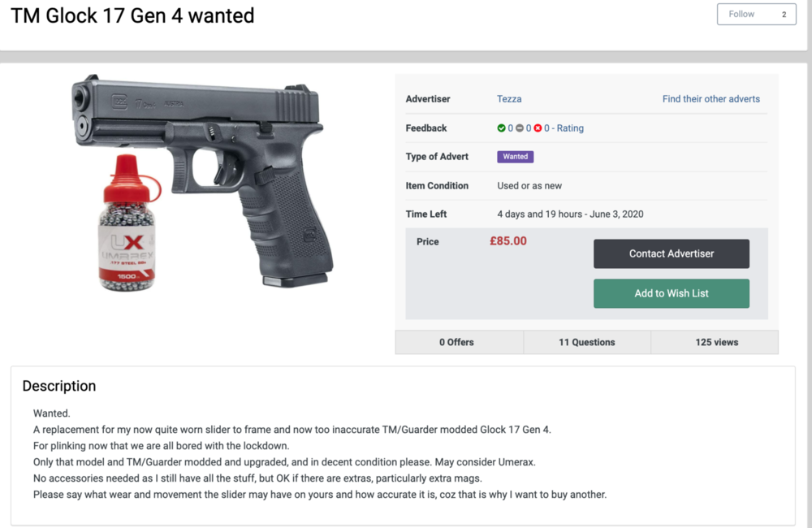Viewport: 812px width, 528px height.
Task: Click the Add to Wish List button
Action: [671, 293]
